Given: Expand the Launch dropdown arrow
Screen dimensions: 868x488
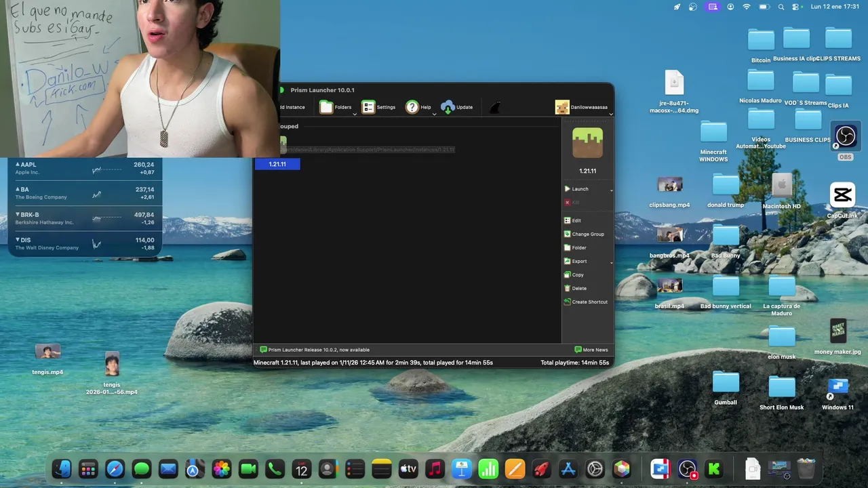Looking at the screenshot, I should (x=611, y=190).
